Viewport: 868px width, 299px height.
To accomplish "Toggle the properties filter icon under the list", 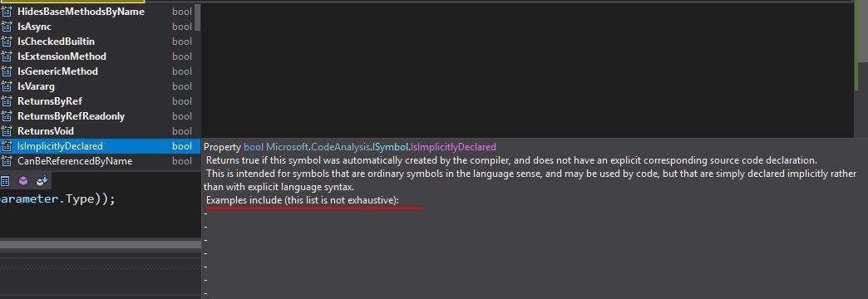I will (x=5, y=181).
